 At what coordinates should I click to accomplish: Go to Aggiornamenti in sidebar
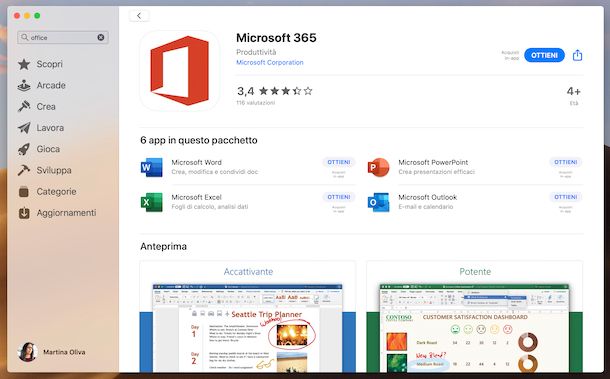(x=66, y=213)
